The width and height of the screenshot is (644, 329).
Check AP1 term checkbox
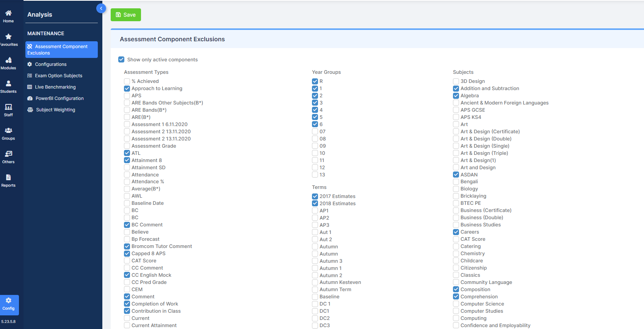315,211
